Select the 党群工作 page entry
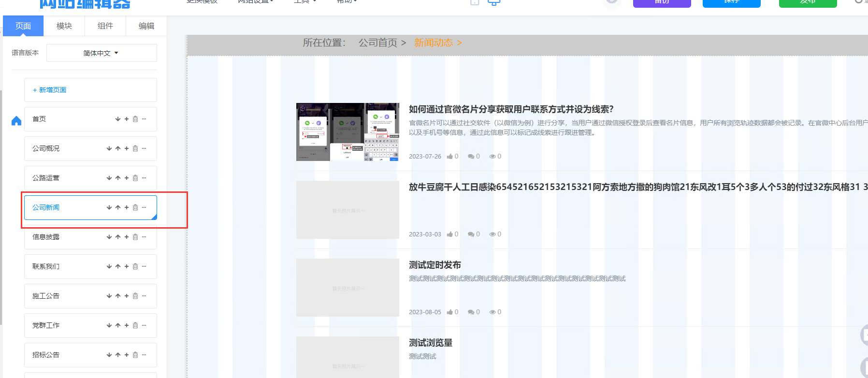The image size is (868, 378). [x=90, y=325]
